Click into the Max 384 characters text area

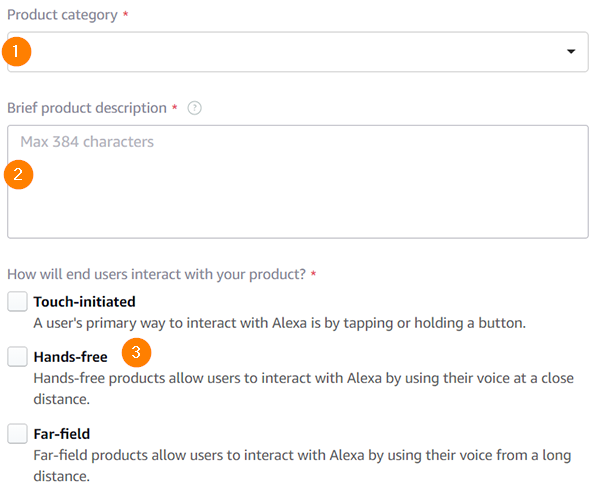[x=298, y=182]
